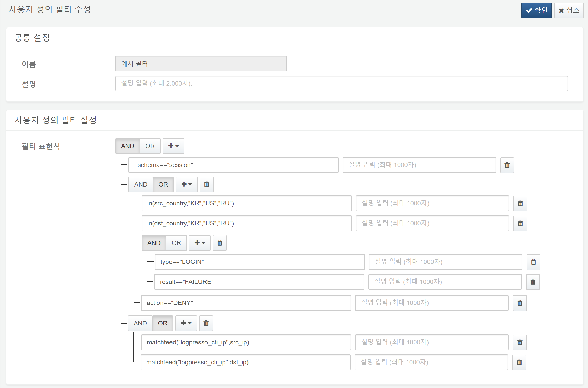
Task: Delete the first nested OR group
Action: pyautogui.click(x=207, y=184)
